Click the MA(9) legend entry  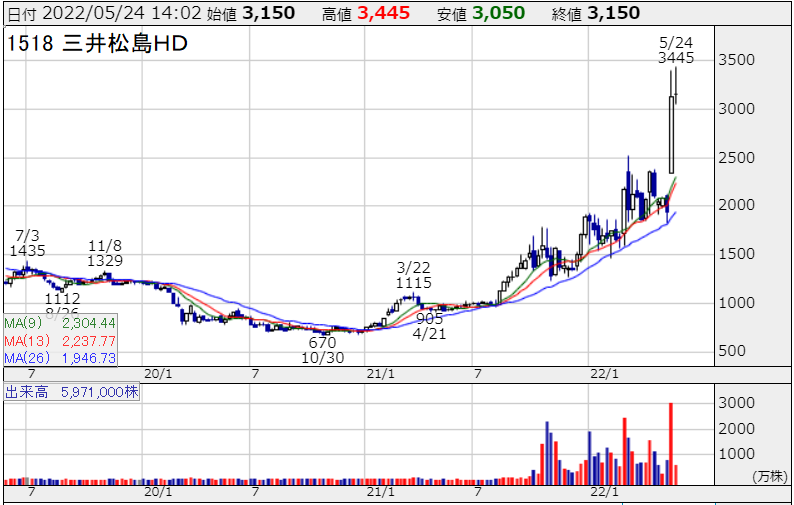tap(60, 323)
